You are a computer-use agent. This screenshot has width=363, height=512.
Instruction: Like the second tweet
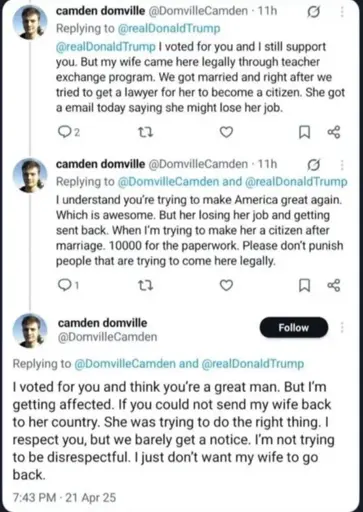click(x=226, y=285)
